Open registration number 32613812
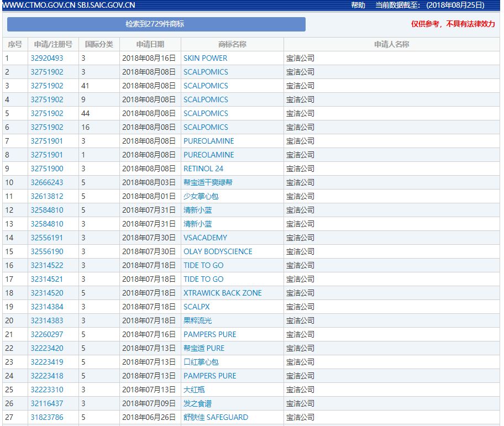The image size is (504, 426). pos(47,196)
